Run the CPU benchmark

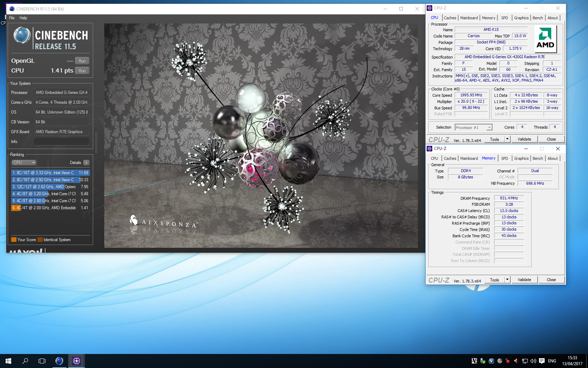[x=82, y=71]
